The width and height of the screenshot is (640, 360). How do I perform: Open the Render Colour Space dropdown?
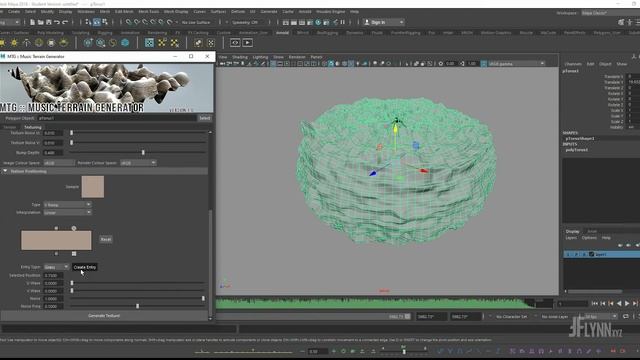(x=138, y=163)
